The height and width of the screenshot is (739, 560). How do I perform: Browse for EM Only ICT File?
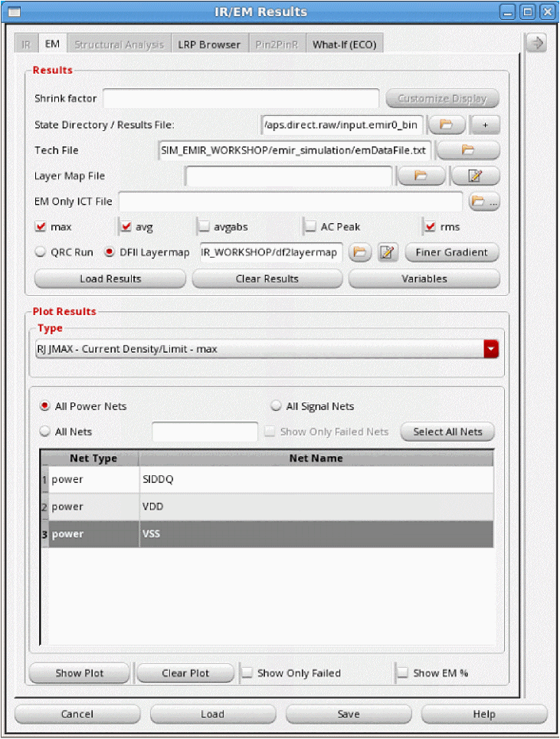point(484,202)
